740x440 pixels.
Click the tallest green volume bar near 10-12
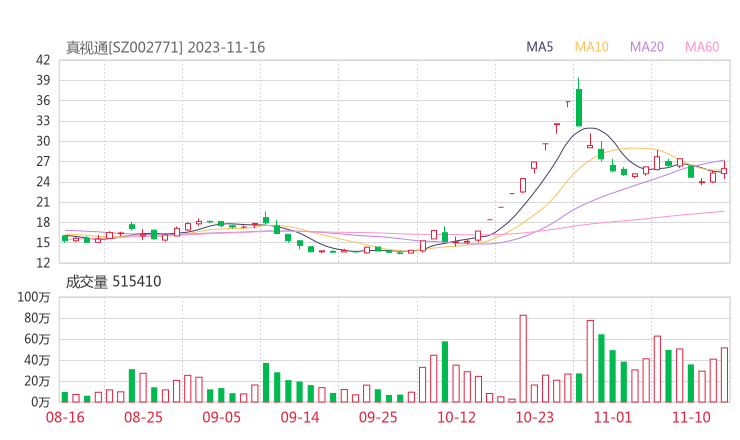click(445, 372)
